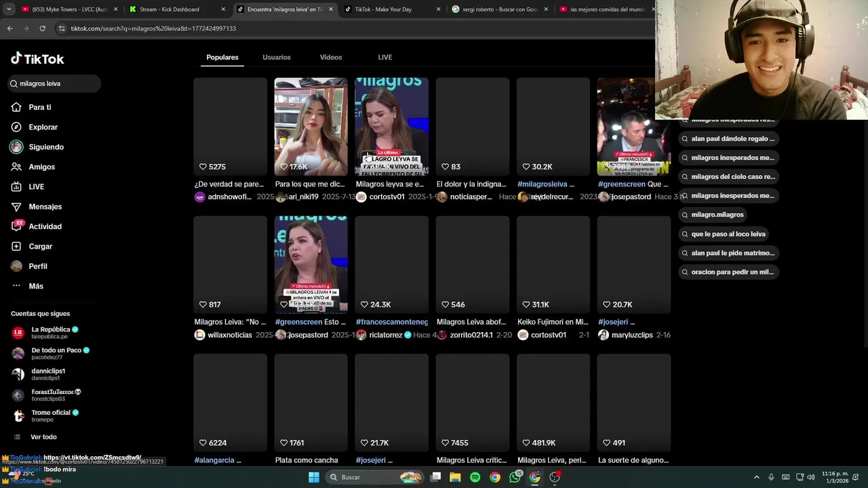Click the #milagrosleiva hashtag caption

542,184
